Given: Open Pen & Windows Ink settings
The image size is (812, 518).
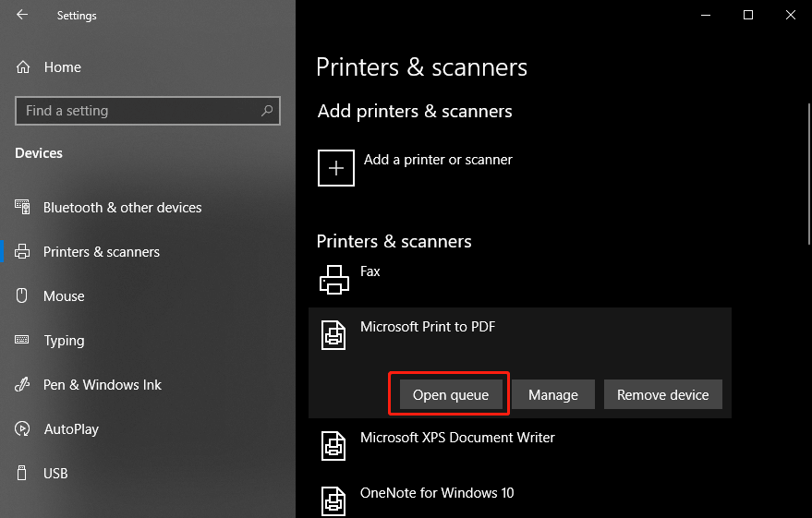Looking at the screenshot, I should tap(102, 385).
